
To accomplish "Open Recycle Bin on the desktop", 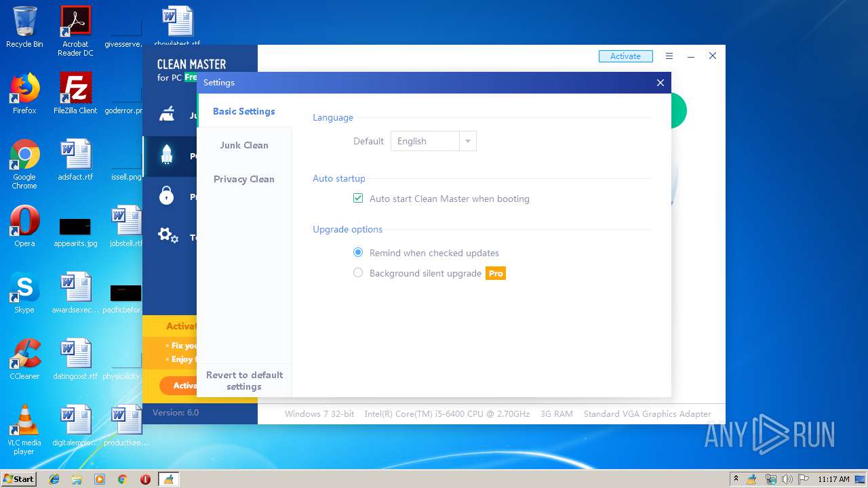I will (x=24, y=27).
